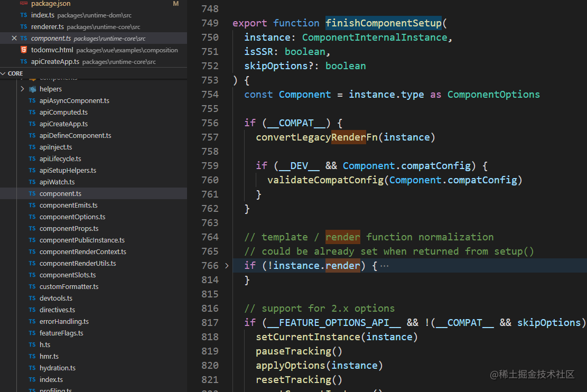Click line number 756 in the gutter
Viewport: 587px width, 392px height.
210,123
